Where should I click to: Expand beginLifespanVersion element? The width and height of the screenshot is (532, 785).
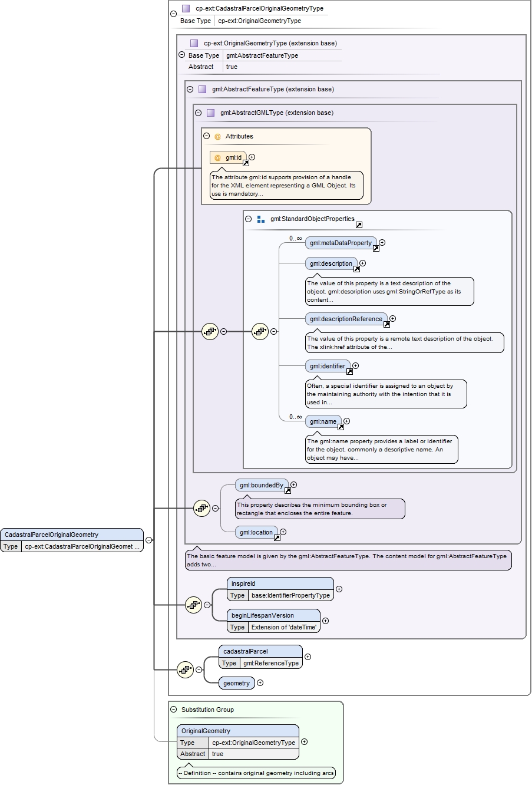(x=325, y=621)
